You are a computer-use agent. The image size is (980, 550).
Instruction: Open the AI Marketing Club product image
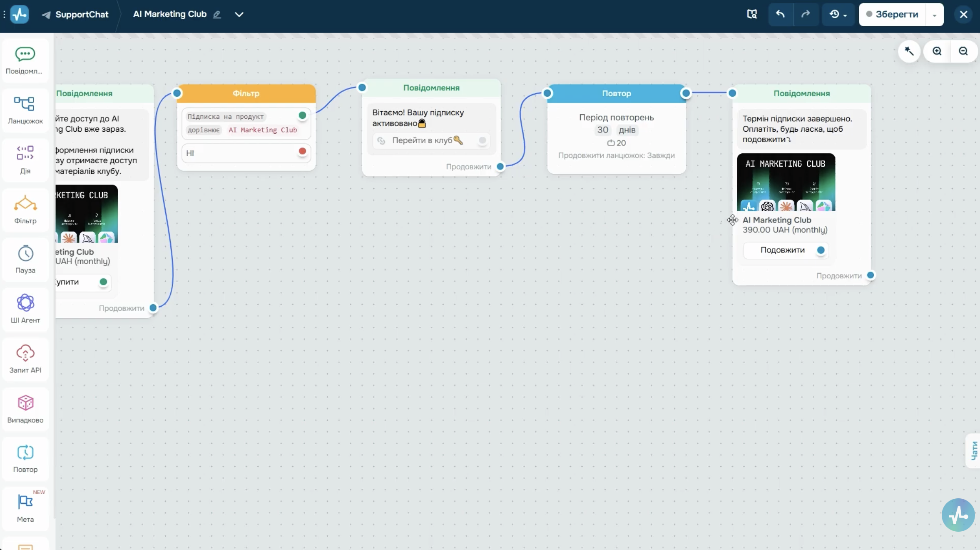pos(786,182)
